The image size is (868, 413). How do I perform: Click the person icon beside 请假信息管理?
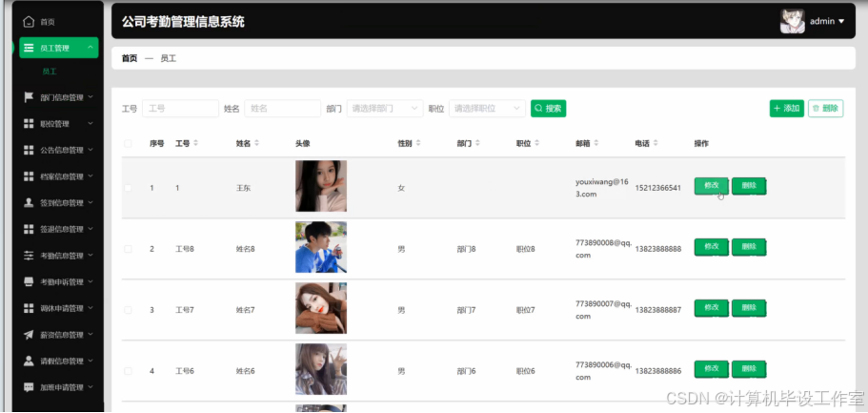29,361
